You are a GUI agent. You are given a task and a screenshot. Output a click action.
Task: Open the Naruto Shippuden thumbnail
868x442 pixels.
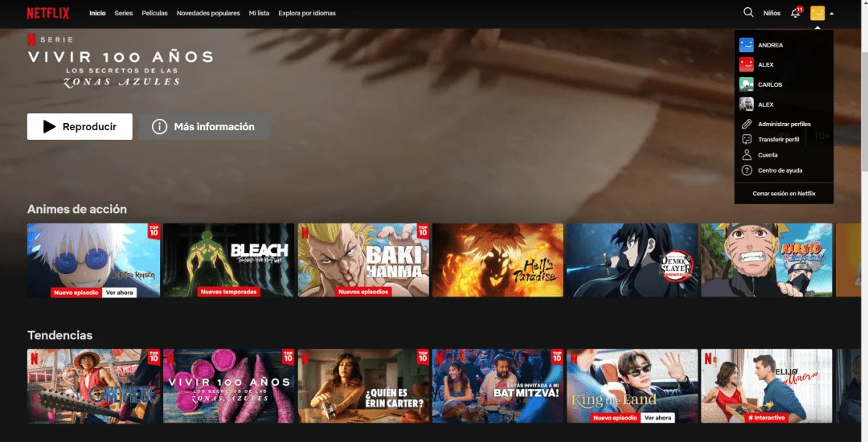767,260
